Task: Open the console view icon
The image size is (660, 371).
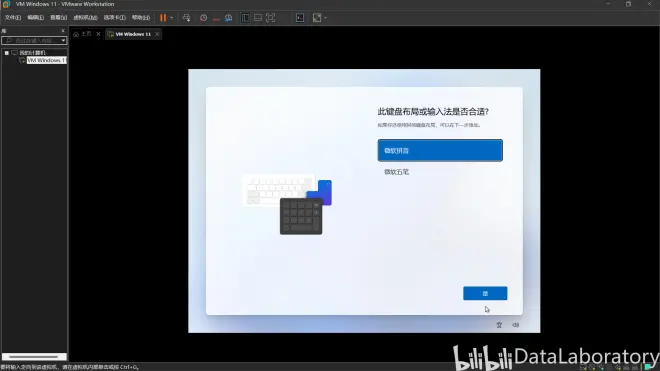Action: 300,18
